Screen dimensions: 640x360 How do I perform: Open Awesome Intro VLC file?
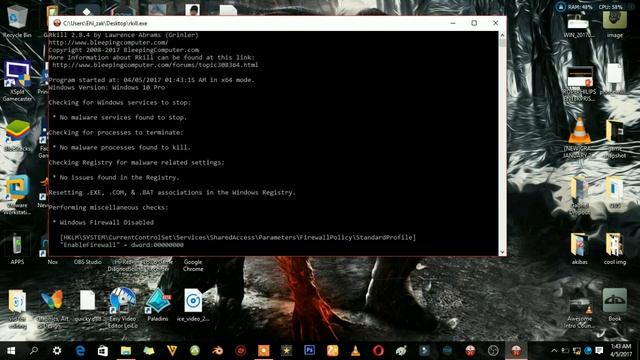click(x=579, y=312)
